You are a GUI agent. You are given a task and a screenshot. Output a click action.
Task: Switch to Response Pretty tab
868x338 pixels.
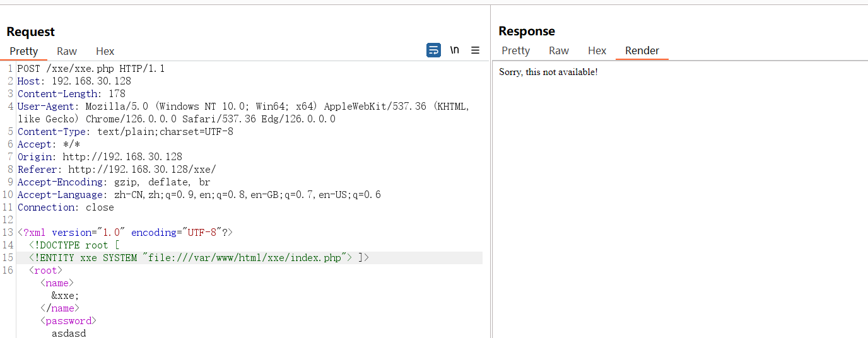tap(515, 50)
